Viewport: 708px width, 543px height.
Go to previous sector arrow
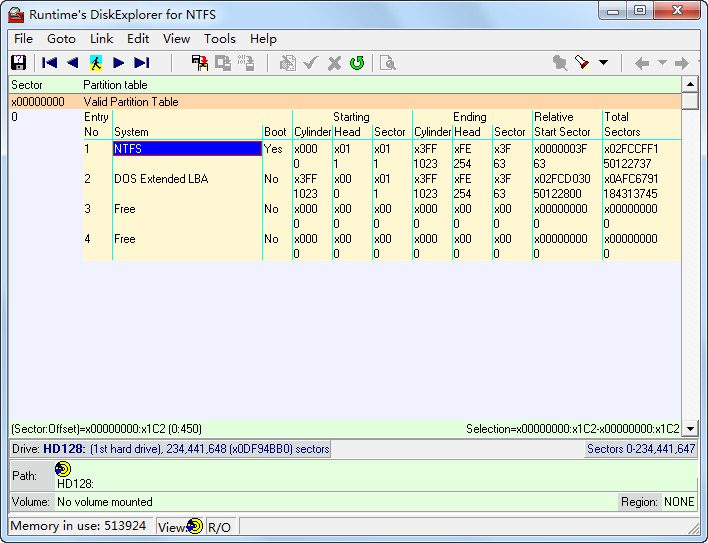pos(72,63)
